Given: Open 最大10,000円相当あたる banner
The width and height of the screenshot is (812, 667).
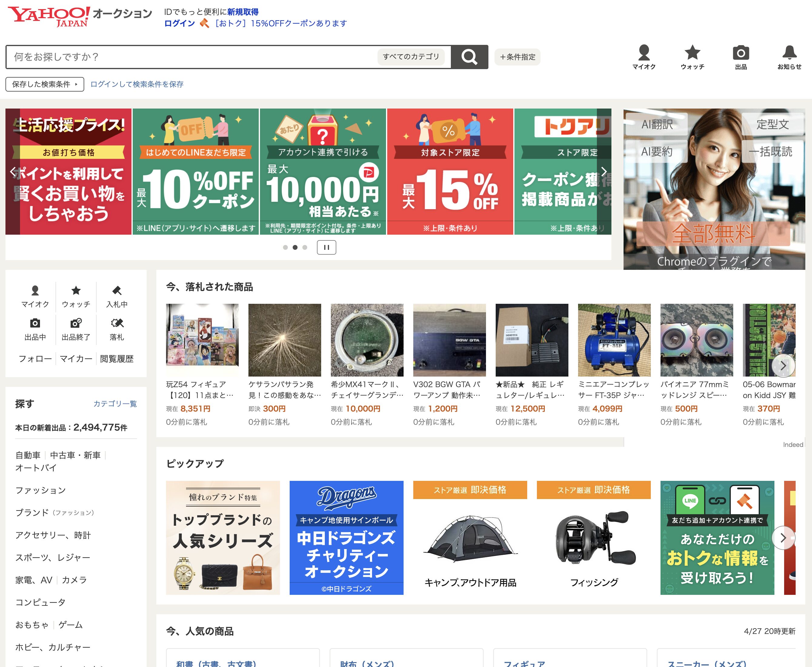Looking at the screenshot, I should coord(323,171).
